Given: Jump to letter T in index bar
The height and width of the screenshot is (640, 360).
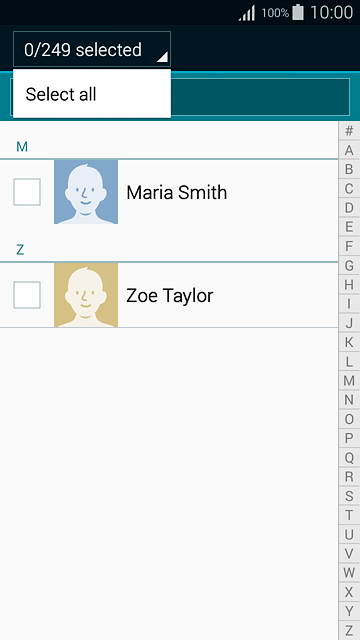Looking at the screenshot, I should (349, 515).
